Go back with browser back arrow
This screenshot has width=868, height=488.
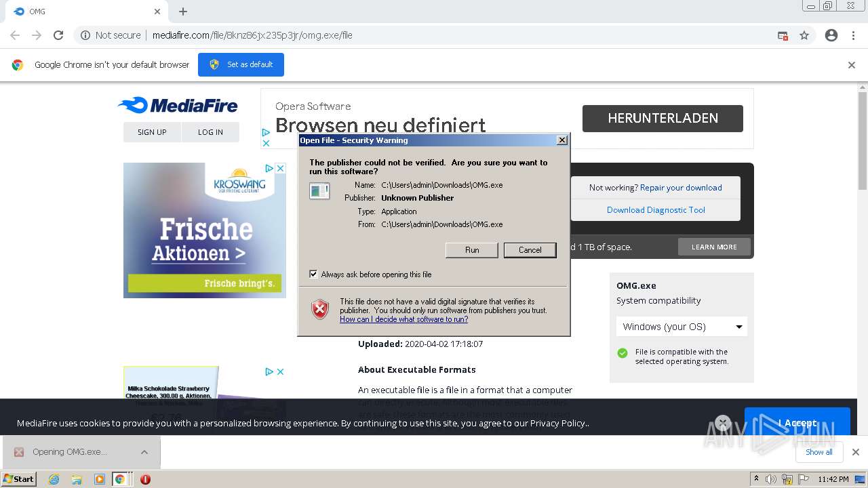(15, 35)
